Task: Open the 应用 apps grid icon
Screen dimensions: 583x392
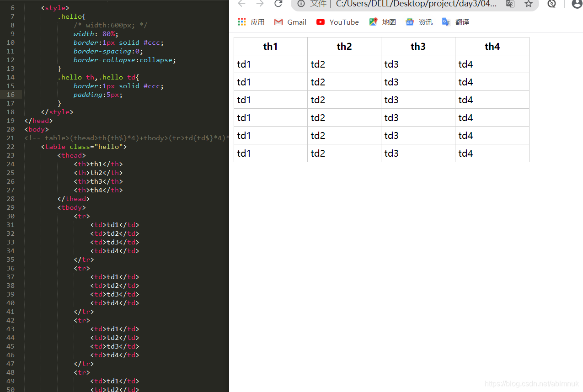Action: coord(242,22)
